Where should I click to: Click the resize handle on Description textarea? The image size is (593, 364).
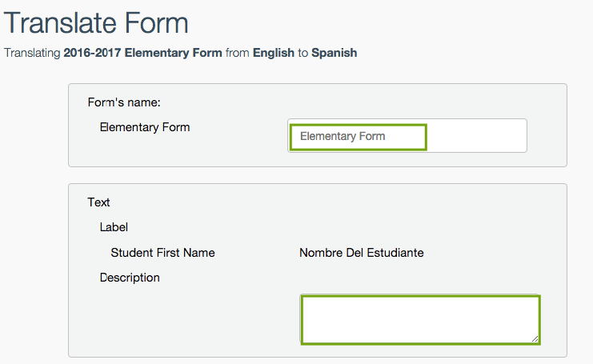[x=535, y=339]
